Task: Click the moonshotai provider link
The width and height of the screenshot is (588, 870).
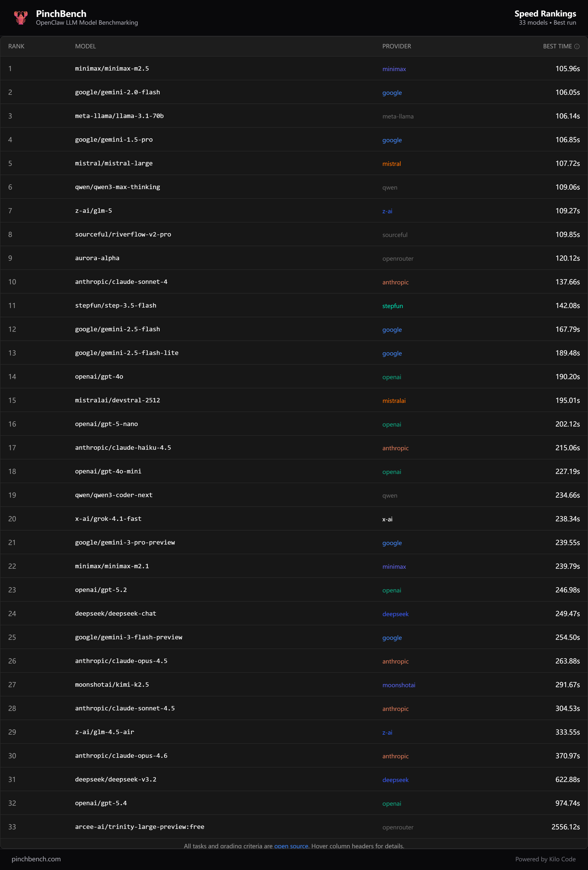Action: (399, 685)
